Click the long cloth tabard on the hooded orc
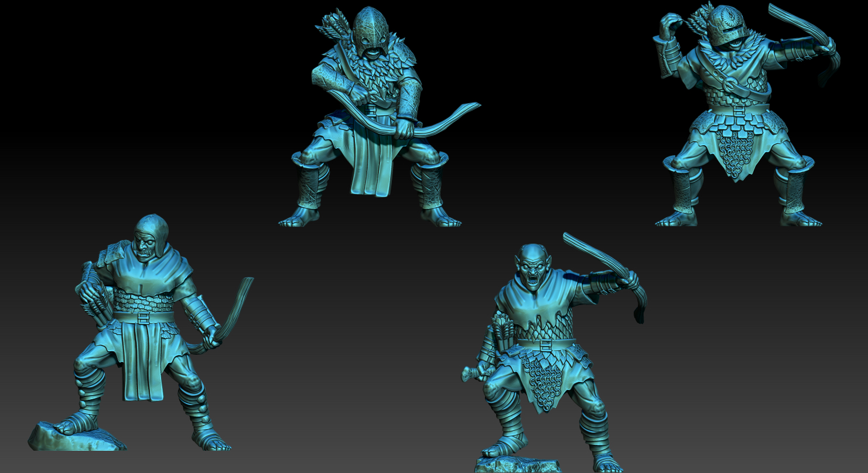This screenshot has height=473, width=868. (x=142, y=363)
